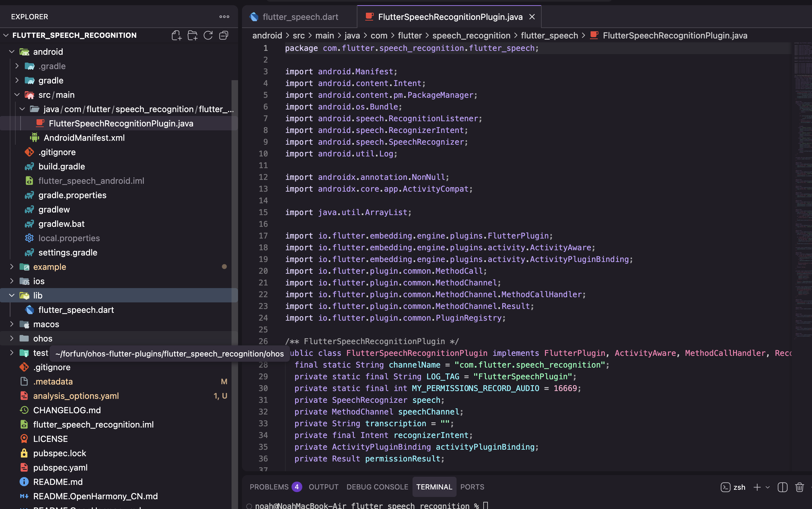Click speech_recognition in the breadcrumb path
This screenshot has height=509, width=812.
471,35
